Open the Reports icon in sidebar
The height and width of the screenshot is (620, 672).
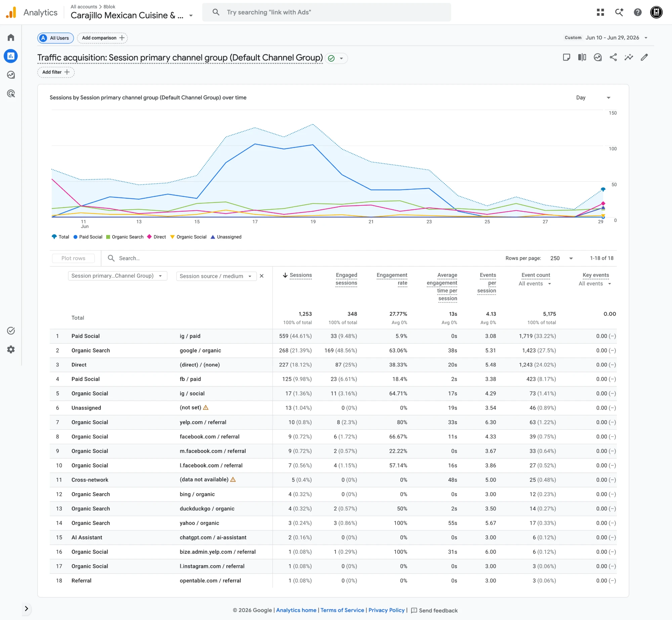point(11,56)
